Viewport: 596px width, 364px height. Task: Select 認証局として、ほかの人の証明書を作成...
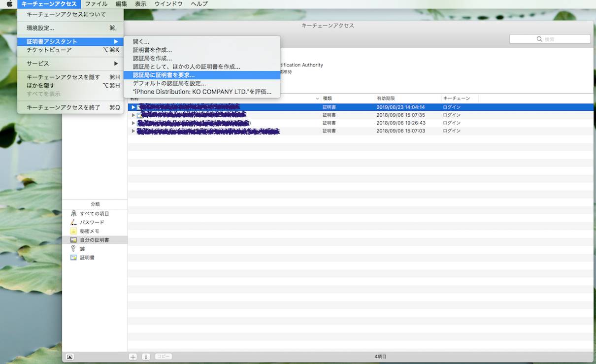coord(202,66)
